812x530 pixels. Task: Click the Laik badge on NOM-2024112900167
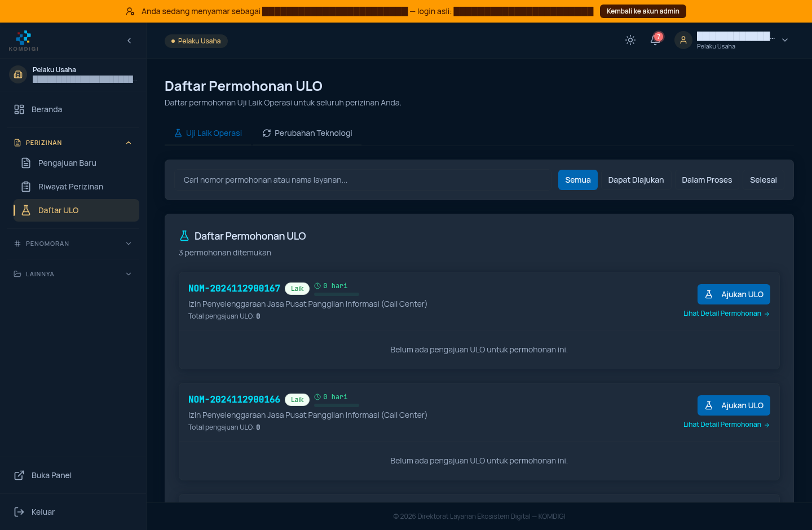[x=297, y=289]
